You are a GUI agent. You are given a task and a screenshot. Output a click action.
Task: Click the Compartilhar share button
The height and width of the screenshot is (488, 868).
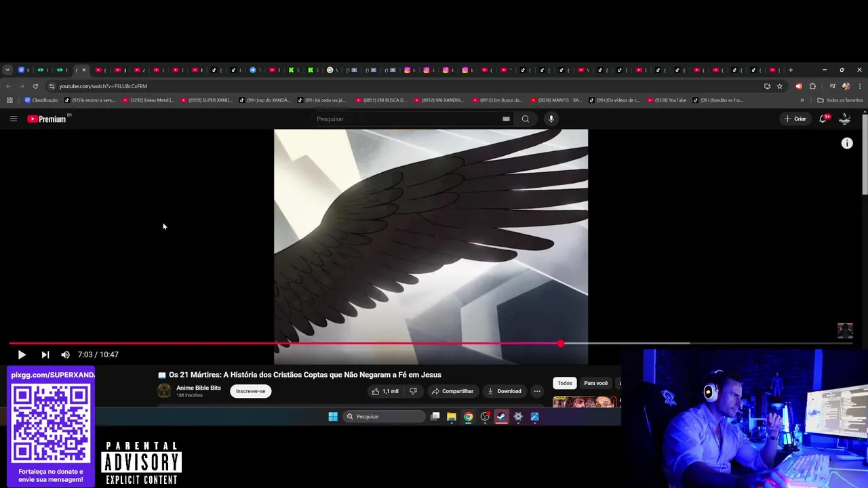[x=452, y=391]
